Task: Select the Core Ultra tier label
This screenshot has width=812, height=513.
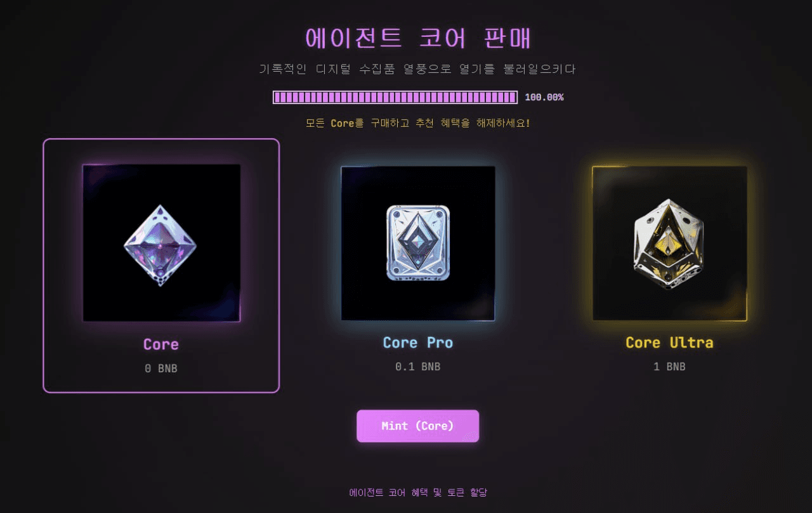Action: coord(669,342)
